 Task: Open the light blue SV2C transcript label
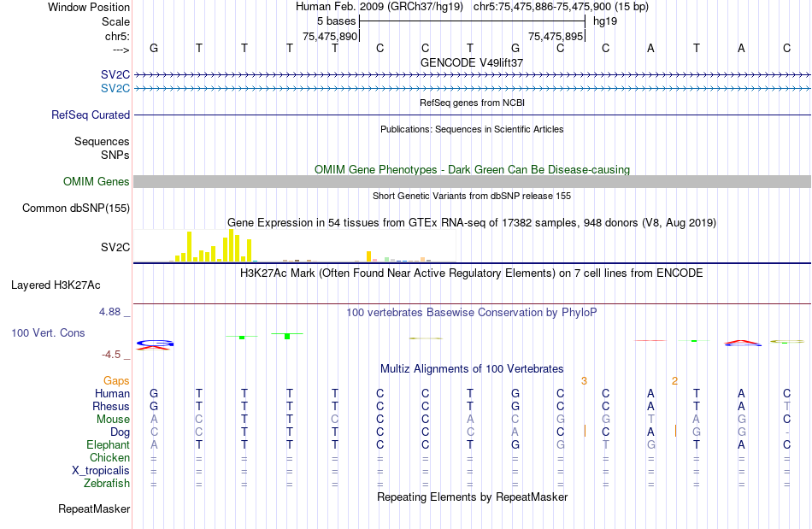pos(115,89)
